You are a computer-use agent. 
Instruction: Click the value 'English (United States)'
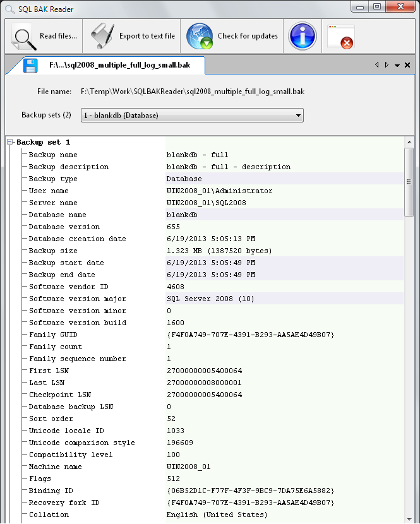(x=217, y=515)
